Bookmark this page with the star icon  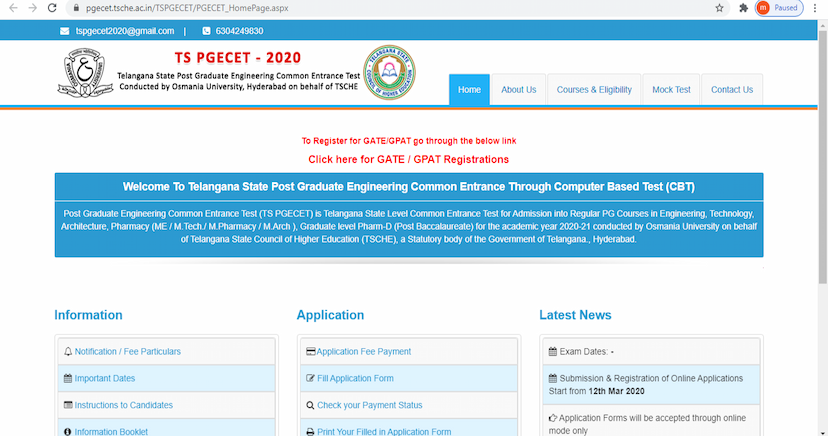[719, 8]
